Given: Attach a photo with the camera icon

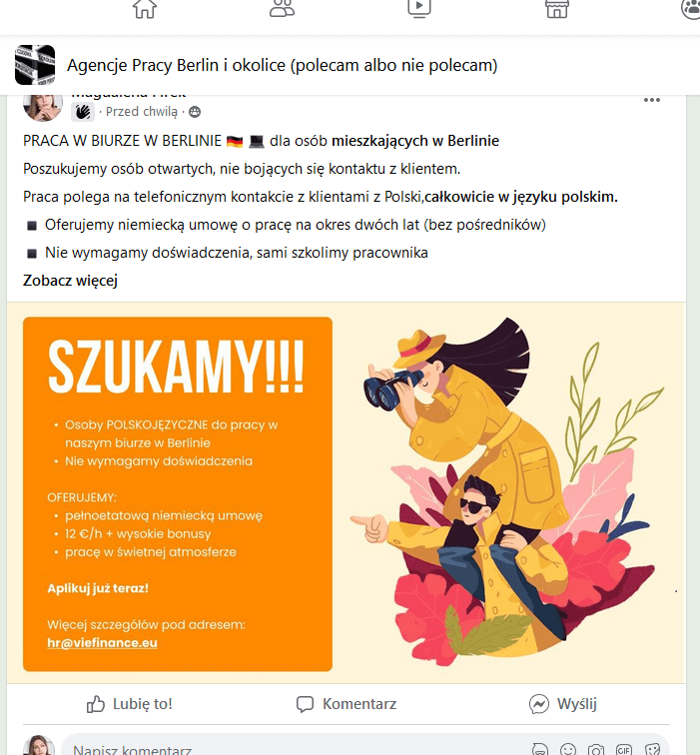Looking at the screenshot, I should 596,750.
